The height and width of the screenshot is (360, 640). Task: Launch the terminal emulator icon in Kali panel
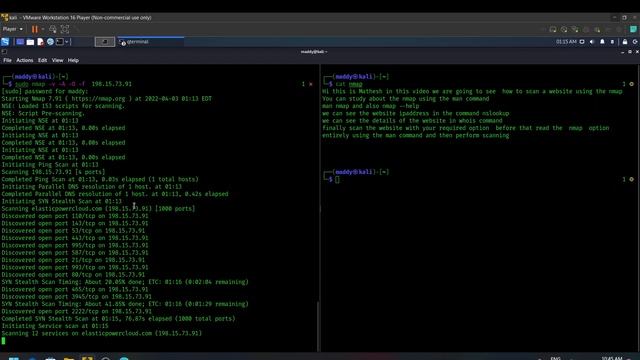coord(60,42)
